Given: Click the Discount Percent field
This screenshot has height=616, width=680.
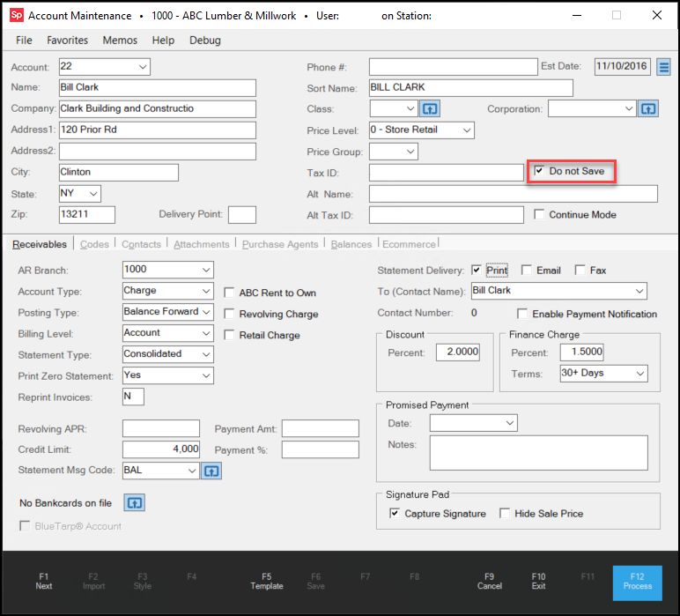Looking at the screenshot, I should (x=457, y=352).
